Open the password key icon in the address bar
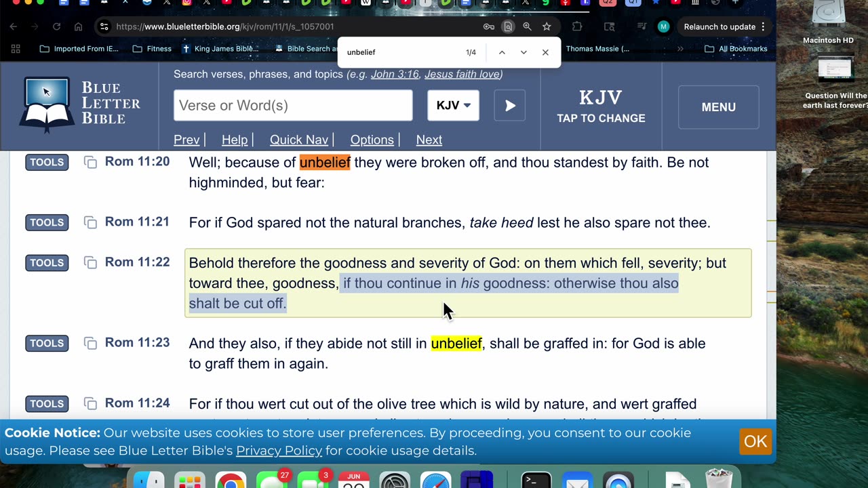Viewport: 868px width, 488px height. point(488,26)
